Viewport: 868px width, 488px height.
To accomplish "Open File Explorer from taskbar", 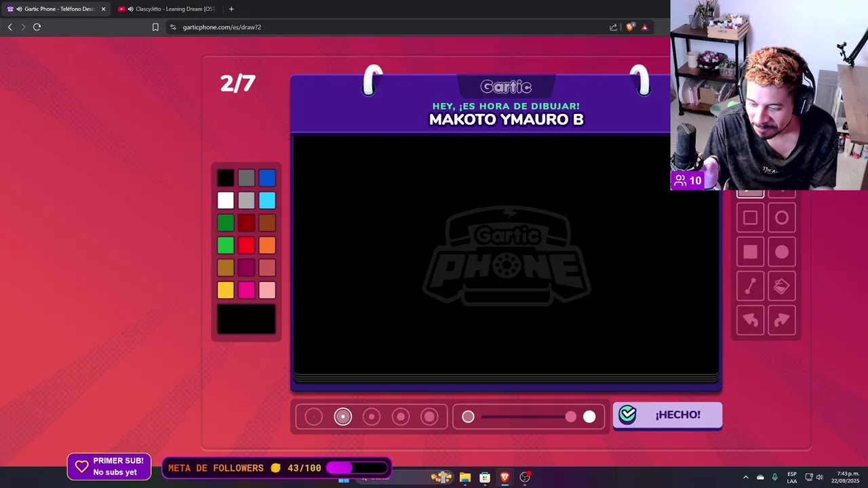I will click(465, 477).
